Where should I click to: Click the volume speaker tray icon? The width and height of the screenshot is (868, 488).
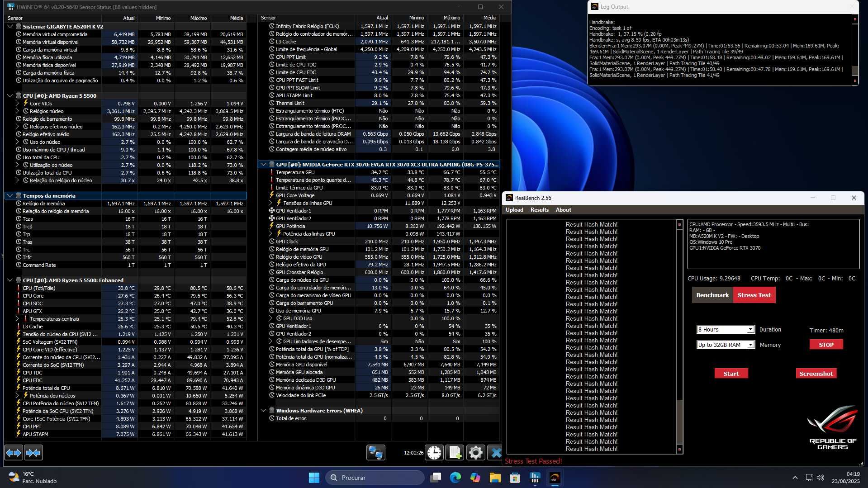(821, 478)
